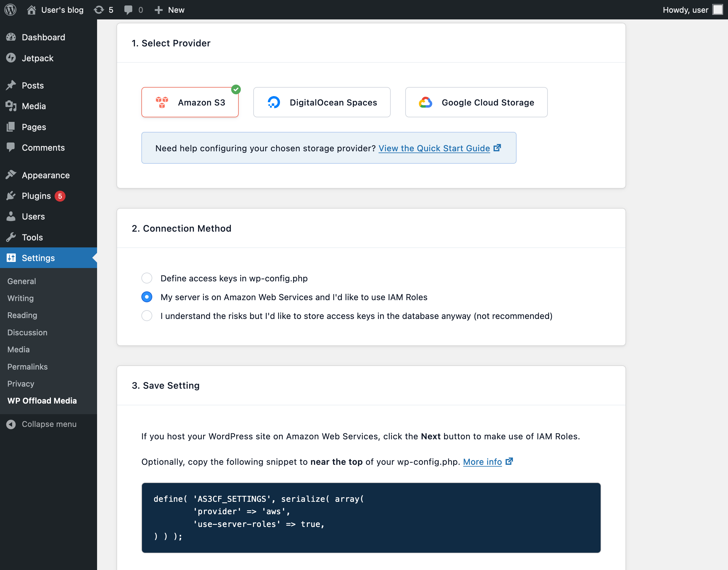Screen dimensions: 728x570
Task: Select 'store access keys in the database anyway'
Action: coord(147,316)
